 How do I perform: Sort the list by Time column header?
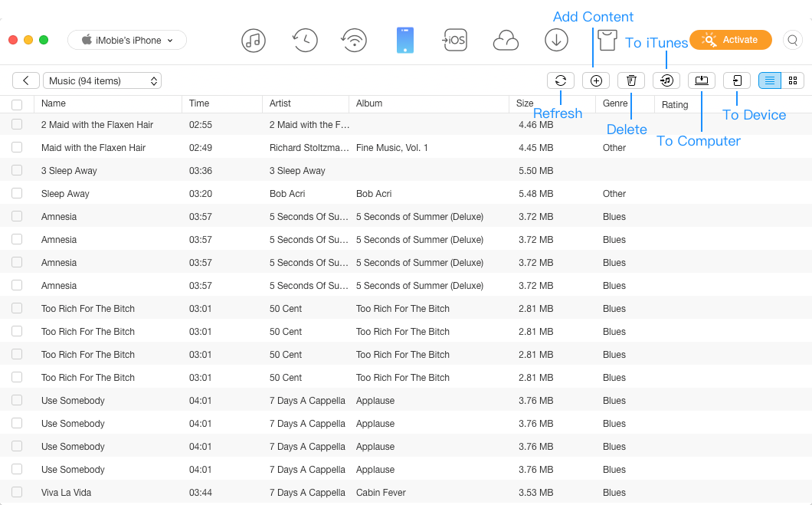tap(199, 103)
